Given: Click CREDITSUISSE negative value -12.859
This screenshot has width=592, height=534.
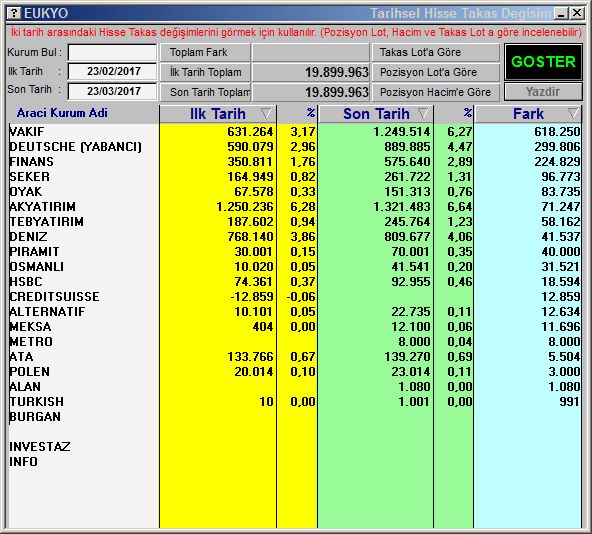Looking at the screenshot, I should click(252, 297).
